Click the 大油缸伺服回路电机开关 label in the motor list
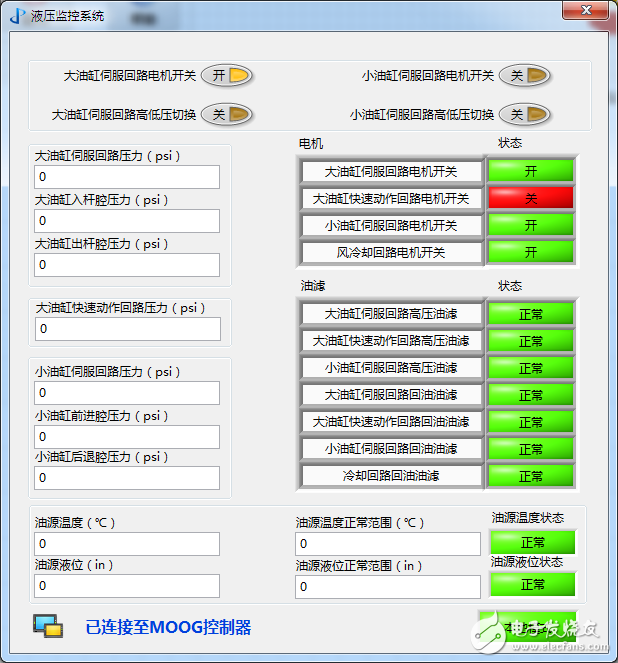Image resolution: width=618 pixels, height=663 pixels. coord(391,171)
